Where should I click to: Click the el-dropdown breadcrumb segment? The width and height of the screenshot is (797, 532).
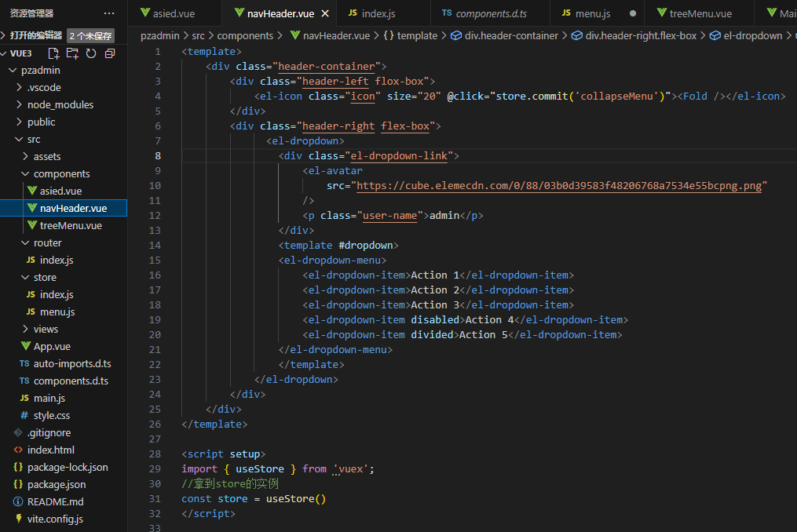click(x=753, y=35)
